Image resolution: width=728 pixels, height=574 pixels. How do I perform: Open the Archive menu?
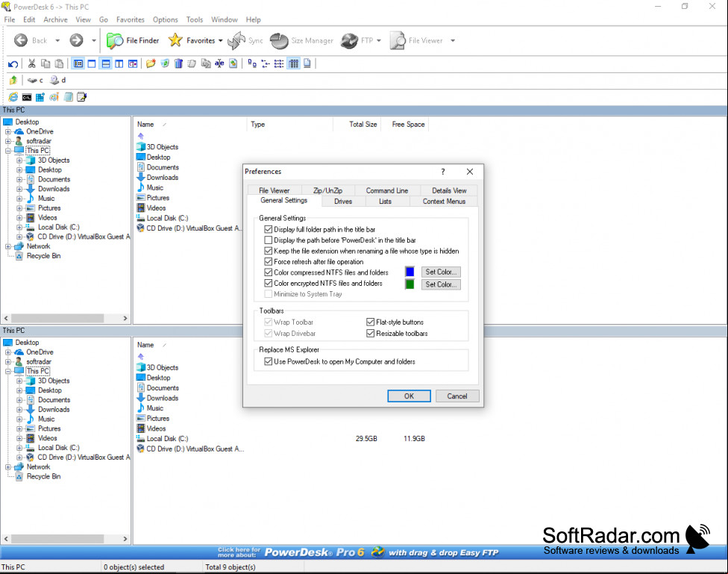pyautogui.click(x=55, y=19)
